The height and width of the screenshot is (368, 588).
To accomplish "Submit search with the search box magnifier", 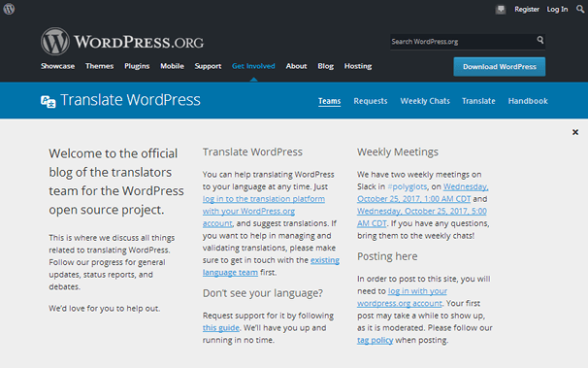I will click(x=540, y=40).
